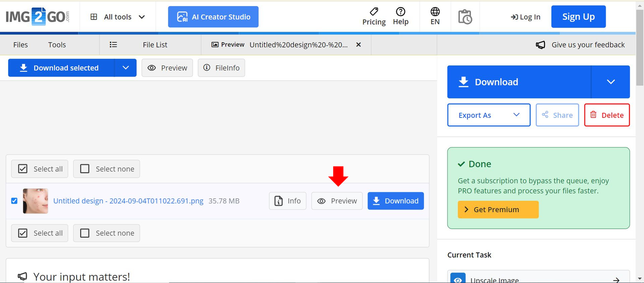Click the Share button
The width and height of the screenshot is (644, 283).
557,115
